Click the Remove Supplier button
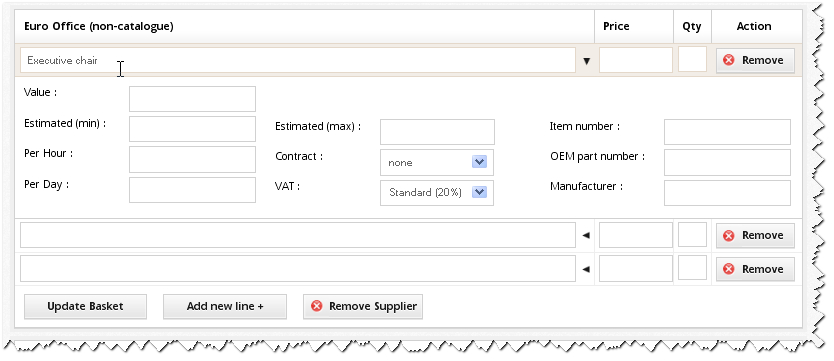This screenshot has width=834, height=361. click(363, 306)
